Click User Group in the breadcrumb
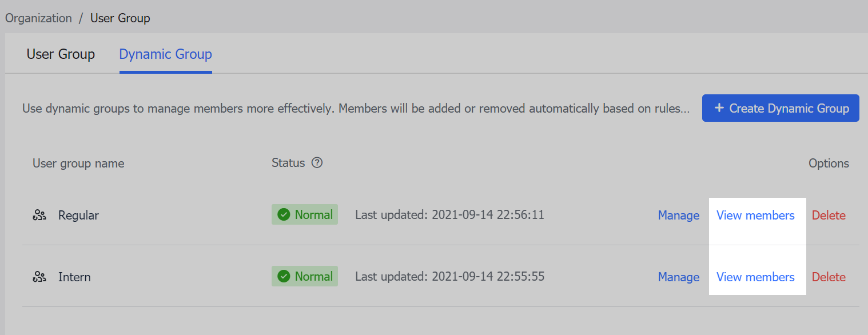Image resolution: width=868 pixels, height=335 pixels. [x=120, y=18]
